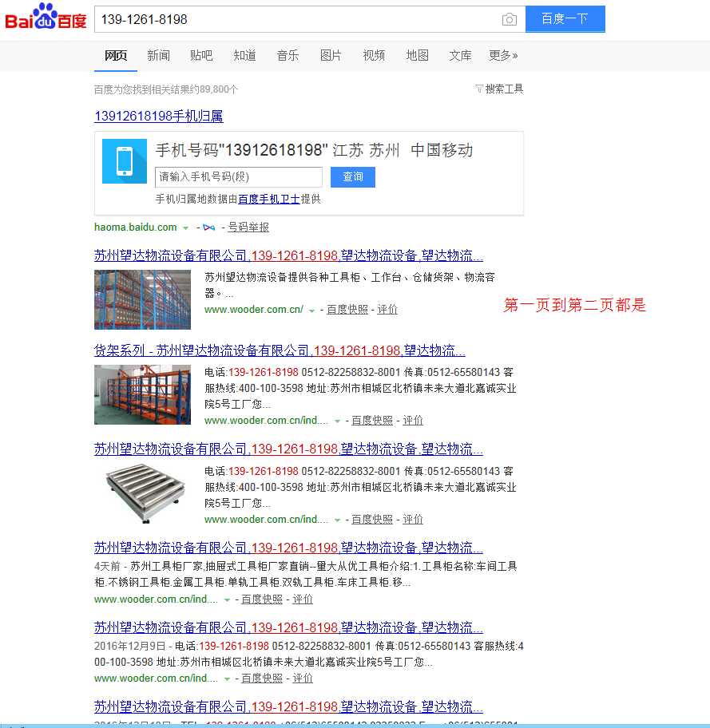Click URL text under the 4天前 snippet
Viewport: 710px width, 728px height.
coord(156,599)
